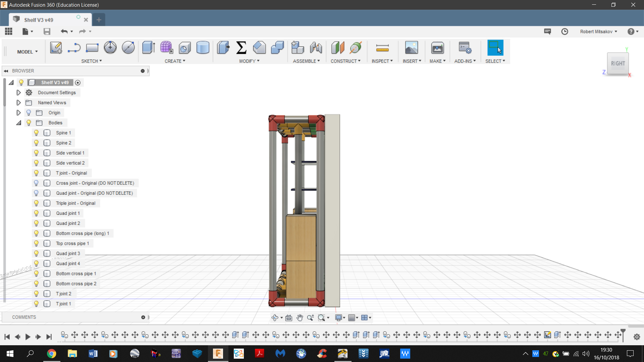Select the Offset Plane construct icon
The width and height of the screenshot is (644, 362).
[x=338, y=48]
